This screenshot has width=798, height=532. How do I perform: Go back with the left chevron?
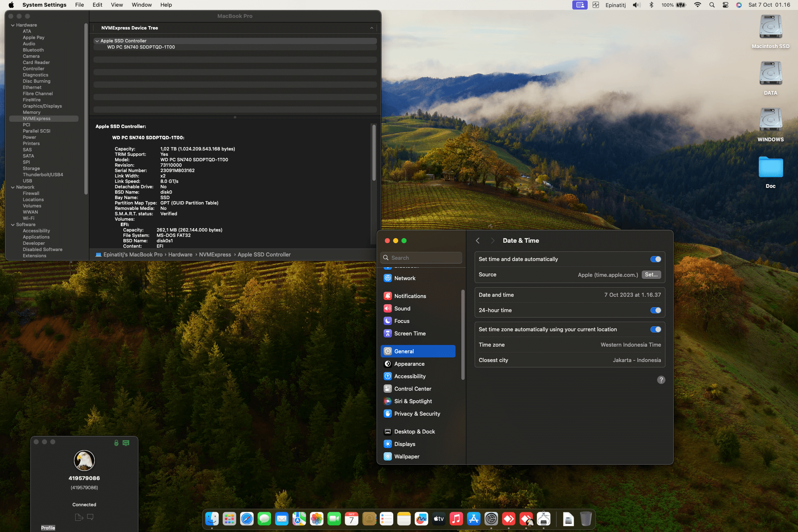click(478, 241)
